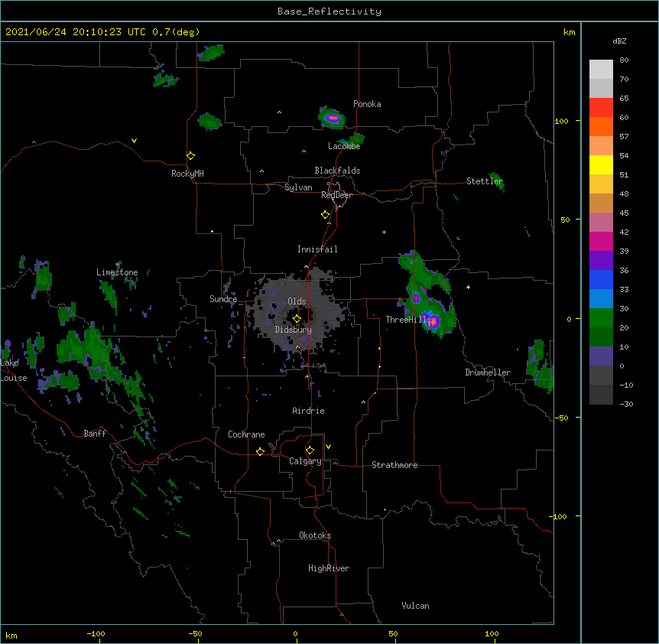Viewport: 659px width, 644px height.
Task: Select the 54 dBZ yellow color swatch
Action: coord(601,164)
